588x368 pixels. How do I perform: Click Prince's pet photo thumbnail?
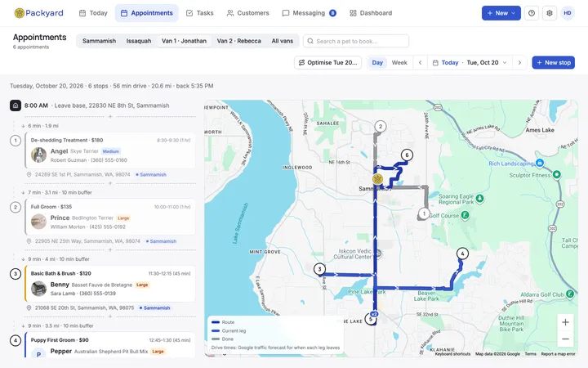(38, 222)
